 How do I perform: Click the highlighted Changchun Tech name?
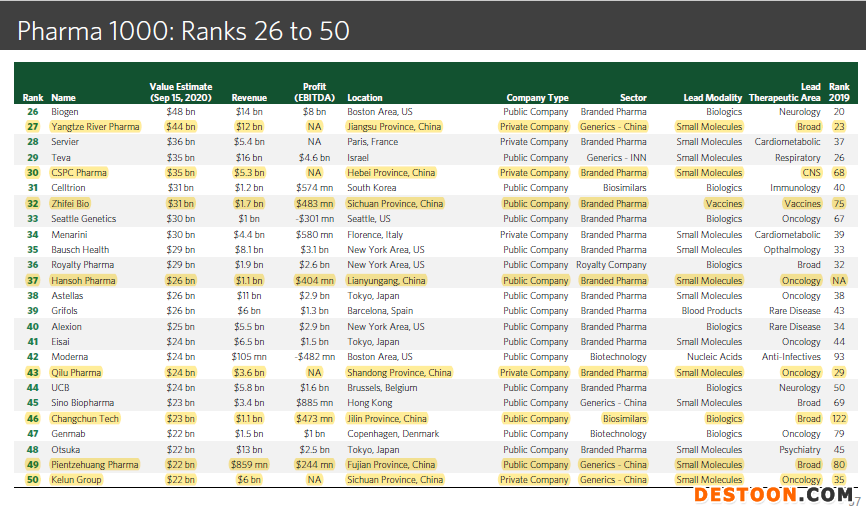click(84, 419)
